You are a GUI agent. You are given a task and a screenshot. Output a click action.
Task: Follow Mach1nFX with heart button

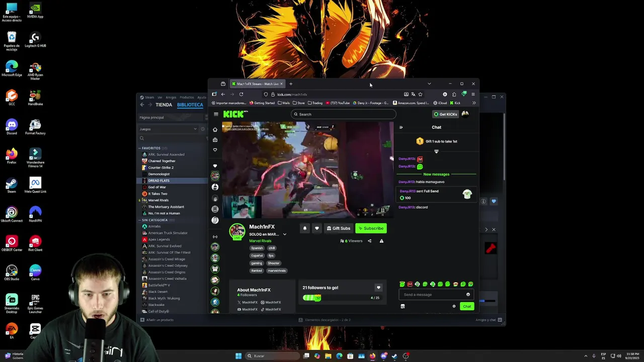(316, 228)
